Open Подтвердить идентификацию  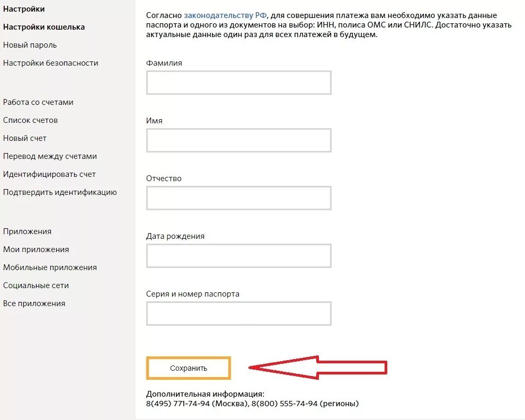60,192
